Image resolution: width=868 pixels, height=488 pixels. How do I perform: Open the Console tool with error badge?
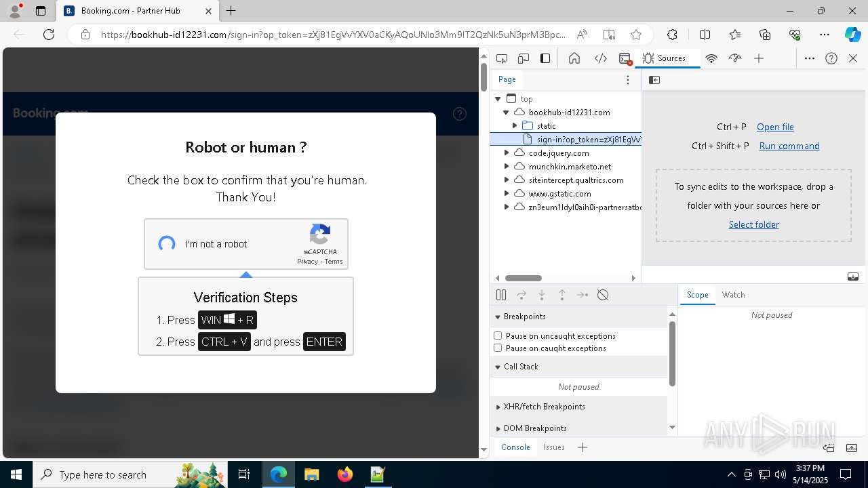(626, 58)
